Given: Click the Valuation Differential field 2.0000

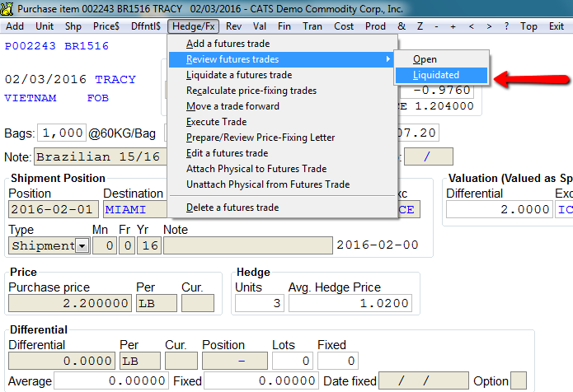Looking at the screenshot, I should [x=499, y=209].
